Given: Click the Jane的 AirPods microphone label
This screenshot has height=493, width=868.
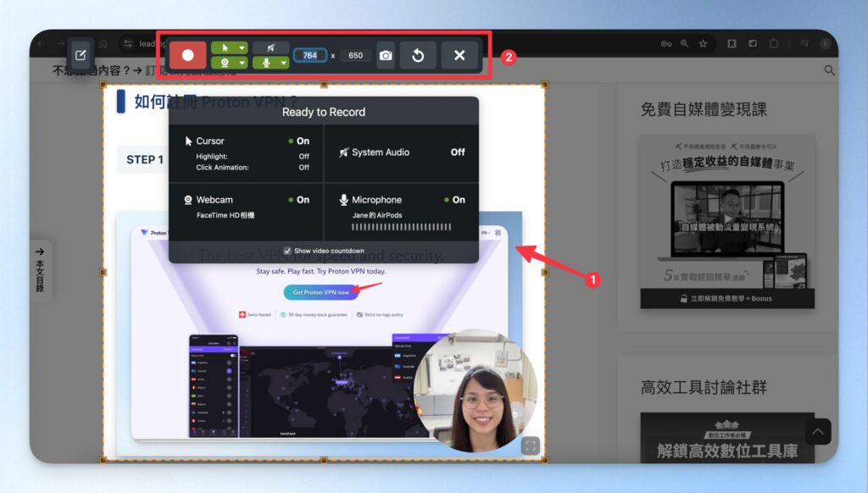Looking at the screenshot, I should pyautogui.click(x=377, y=215).
